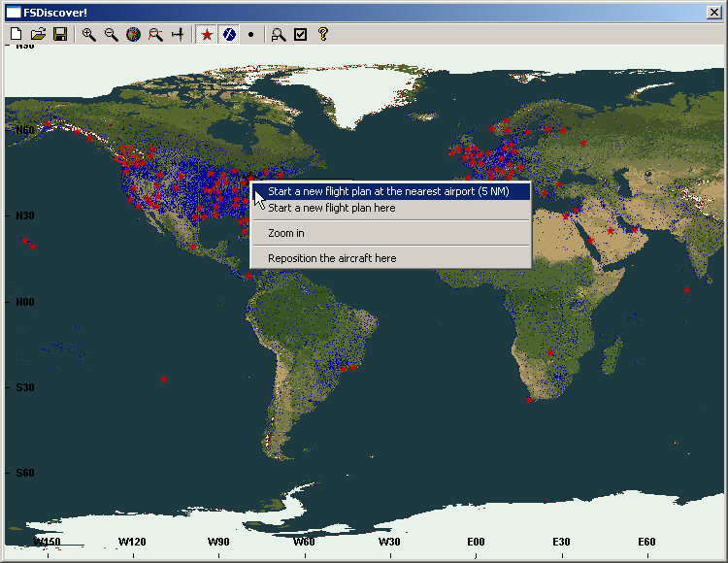This screenshot has height=563, width=728.
Task: Click the FSDiscover! title bar icon
Action: tap(14, 12)
